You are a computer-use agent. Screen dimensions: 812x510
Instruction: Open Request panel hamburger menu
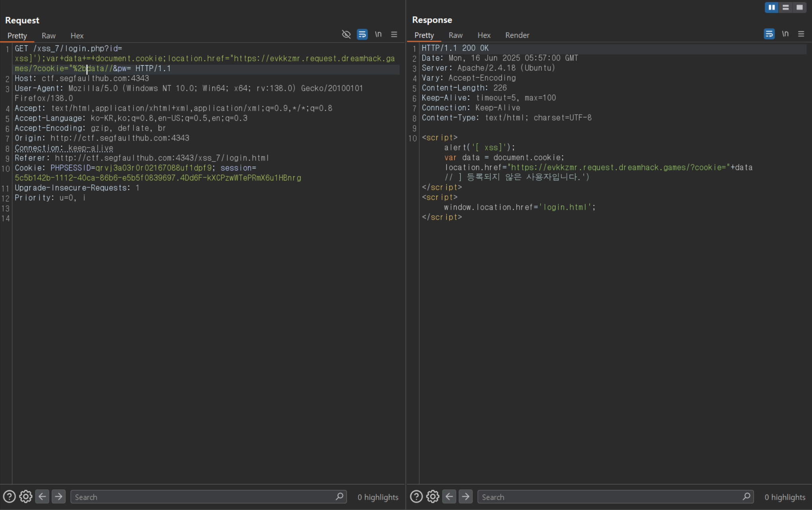(x=394, y=34)
